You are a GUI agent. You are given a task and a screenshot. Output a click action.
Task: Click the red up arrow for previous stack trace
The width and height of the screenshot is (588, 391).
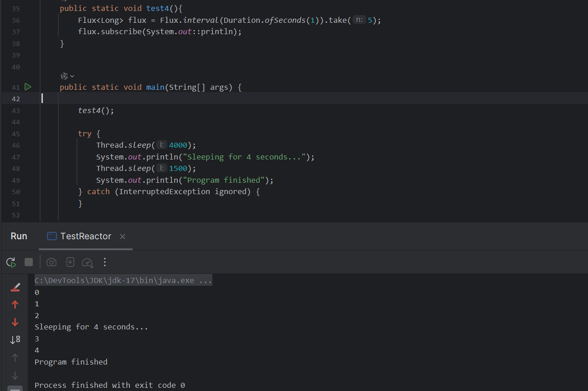(15, 304)
